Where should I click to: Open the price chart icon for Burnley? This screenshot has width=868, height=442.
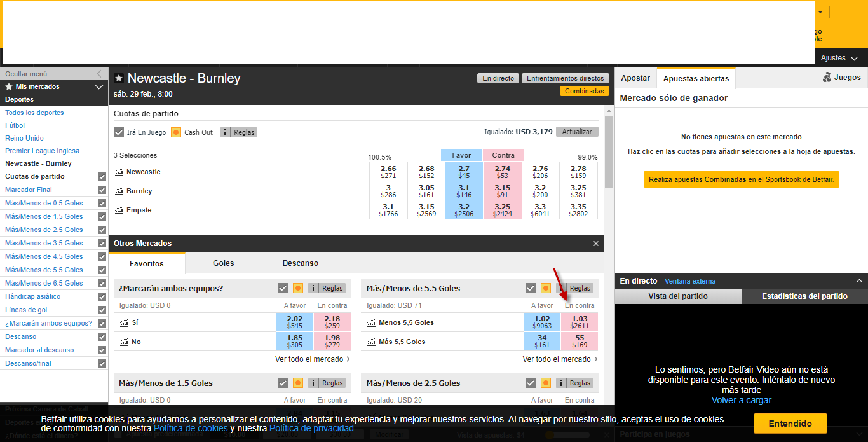(x=119, y=191)
